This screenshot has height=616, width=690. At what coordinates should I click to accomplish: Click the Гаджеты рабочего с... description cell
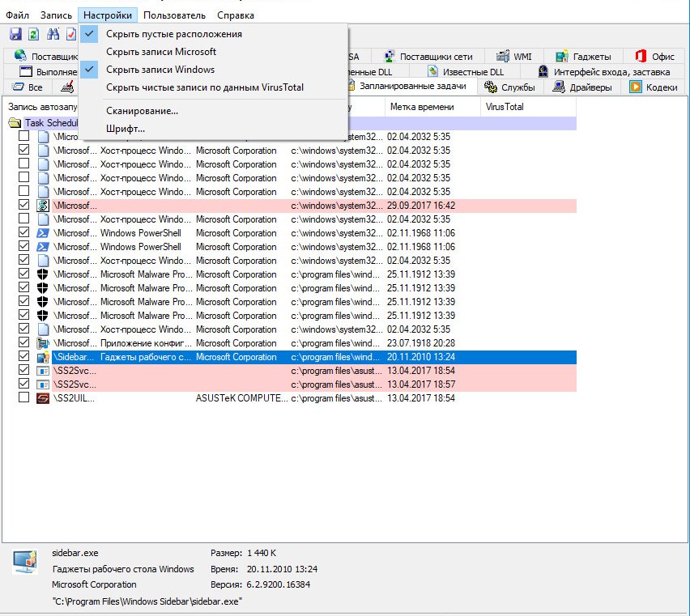coord(146,357)
